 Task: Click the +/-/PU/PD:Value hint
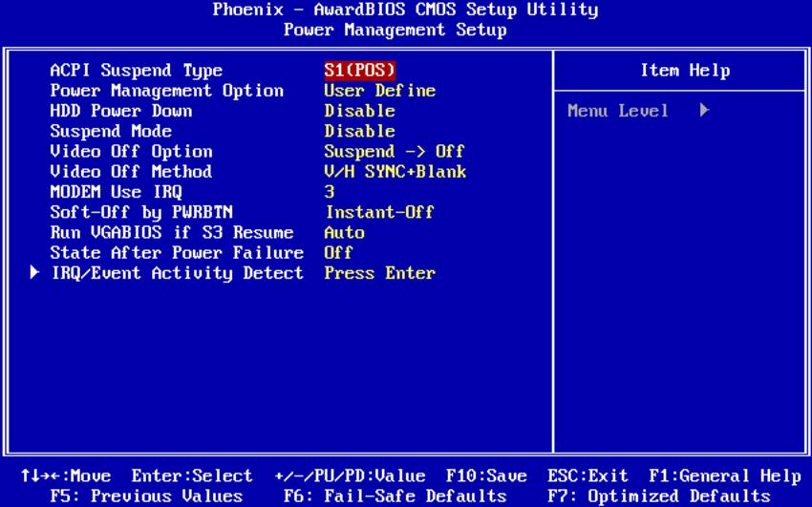pyautogui.click(x=350, y=475)
